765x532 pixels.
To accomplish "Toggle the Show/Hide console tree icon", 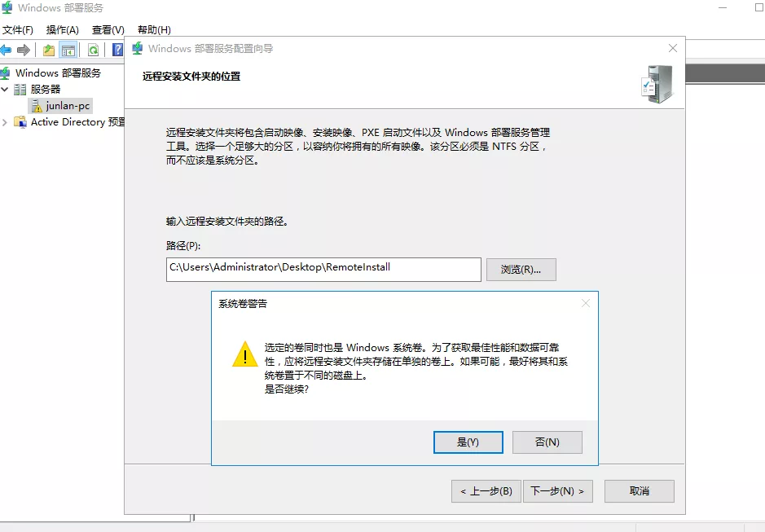I will (68, 50).
